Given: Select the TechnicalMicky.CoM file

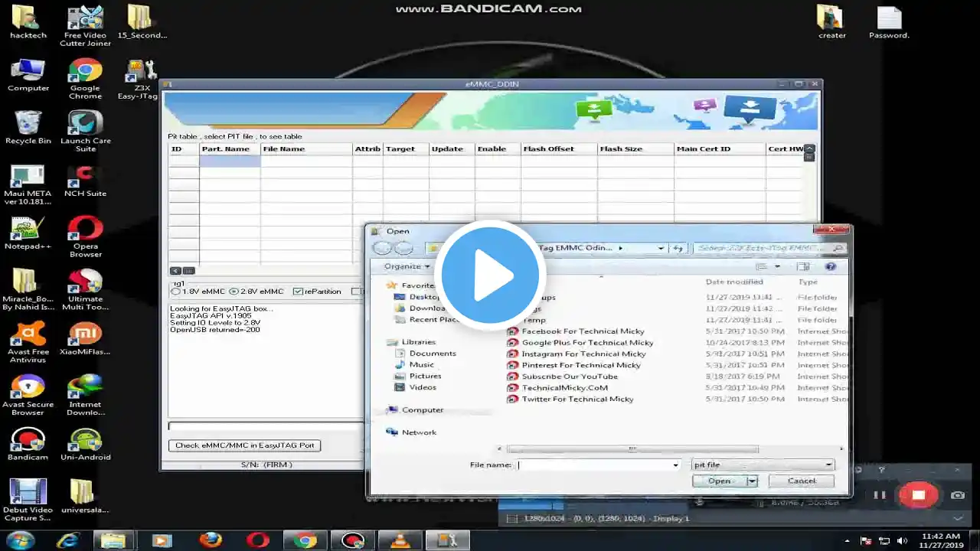Looking at the screenshot, I should tap(557, 388).
